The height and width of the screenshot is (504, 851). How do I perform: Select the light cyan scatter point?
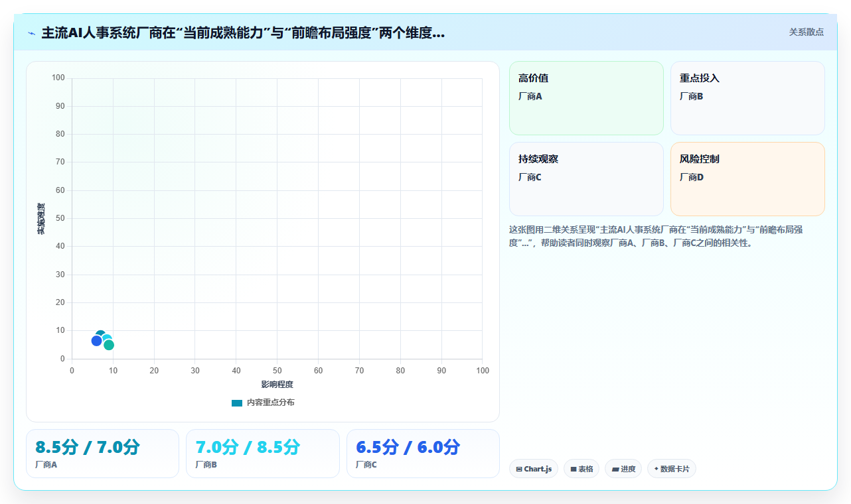coord(107,338)
